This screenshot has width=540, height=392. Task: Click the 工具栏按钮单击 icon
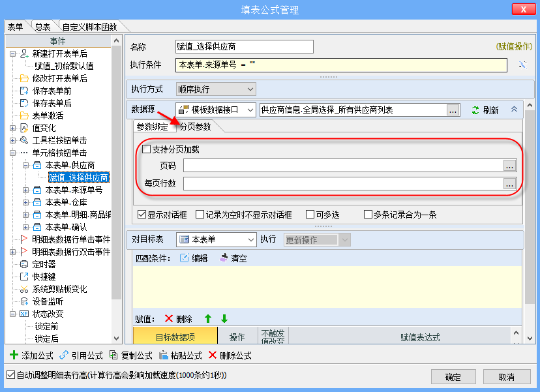point(24,140)
